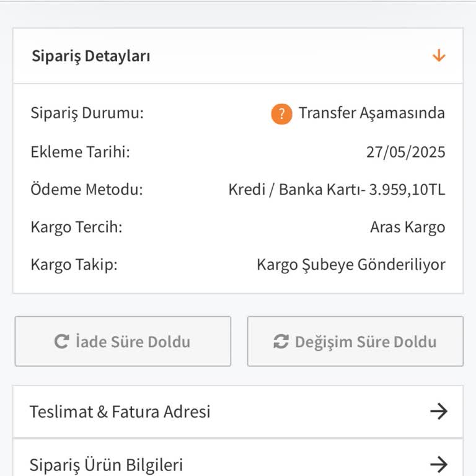Image resolution: width=476 pixels, height=476 pixels.
Task: Click the Ödeme Metodu label
Action: 86,190
